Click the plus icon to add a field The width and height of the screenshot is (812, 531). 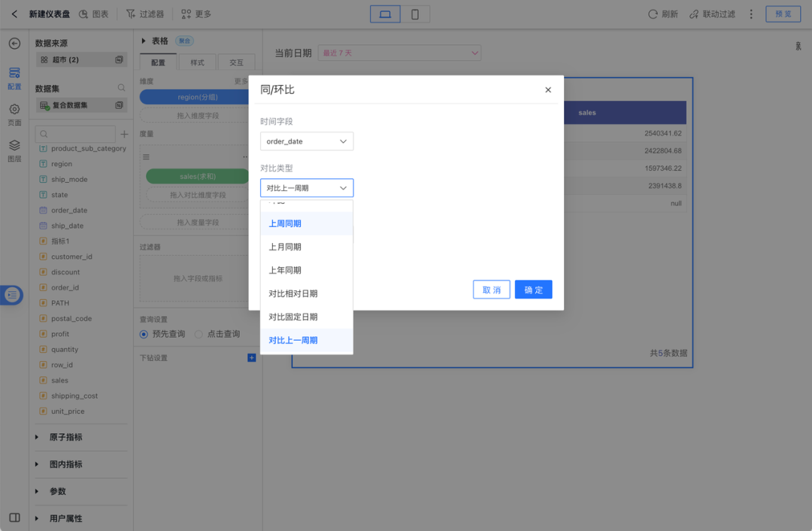click(x=124, y=133)
